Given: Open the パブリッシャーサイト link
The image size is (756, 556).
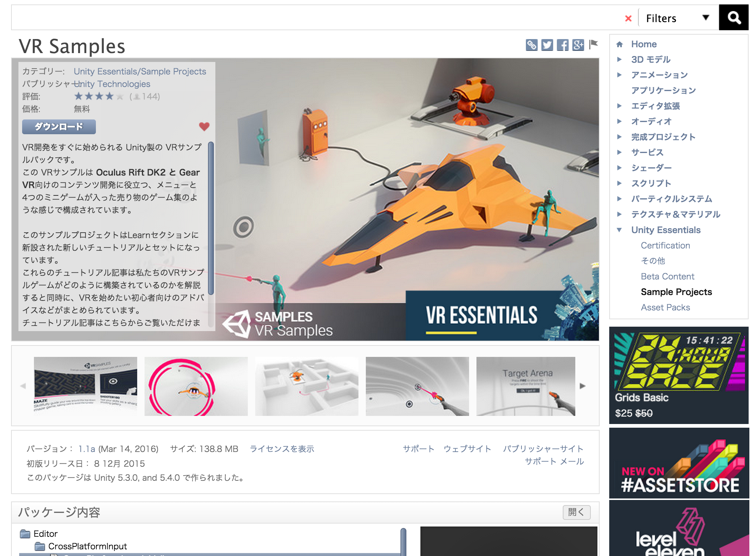Looking at the screenshot, I should 543,449.
